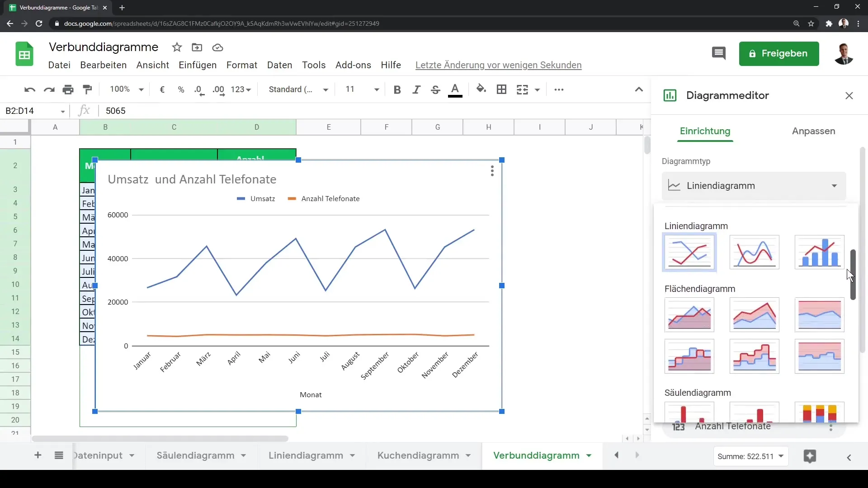Open fill color picker

pos(481,89)
